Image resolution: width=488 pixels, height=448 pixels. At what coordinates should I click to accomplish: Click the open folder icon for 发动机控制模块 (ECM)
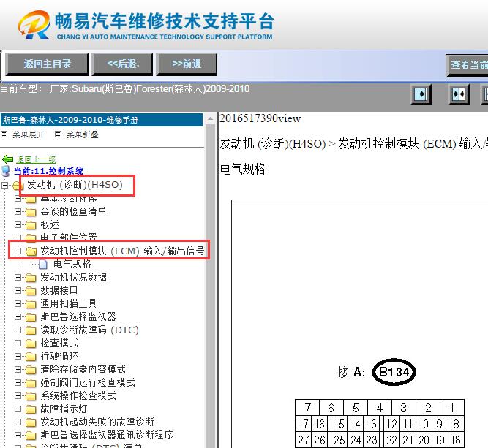(x=31, y=251)
